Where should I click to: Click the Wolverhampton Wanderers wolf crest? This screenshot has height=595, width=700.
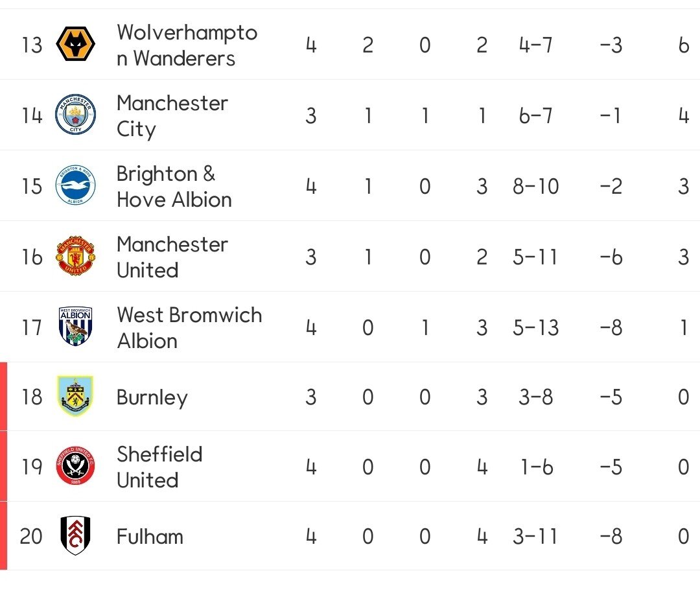(x=76, y=45)
